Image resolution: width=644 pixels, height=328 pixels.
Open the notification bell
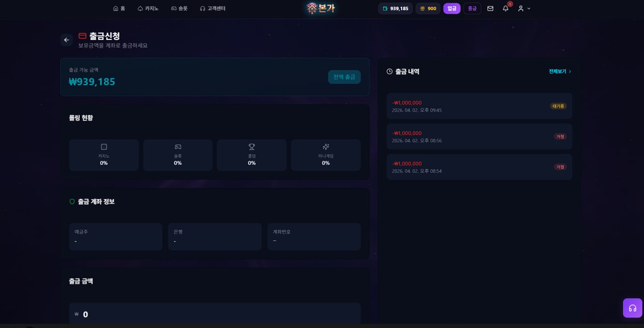click(x=505, y=9)
